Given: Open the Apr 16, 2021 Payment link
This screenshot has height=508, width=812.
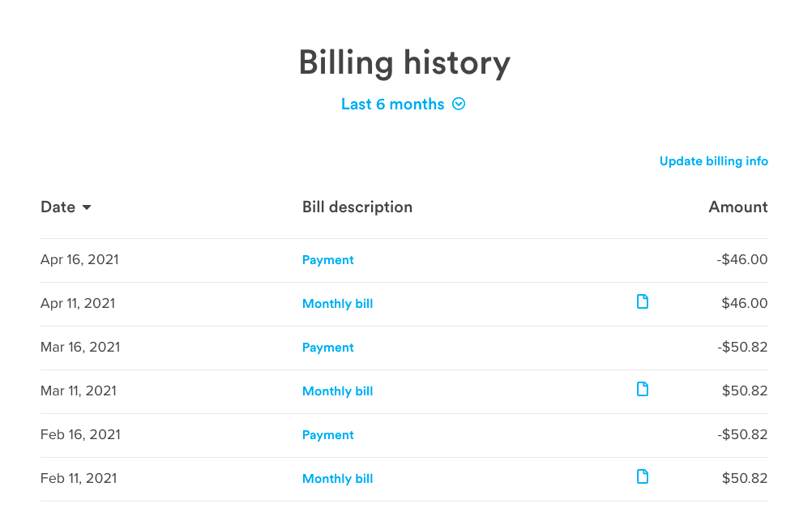Looking at the screenshot, I should 328,260.
